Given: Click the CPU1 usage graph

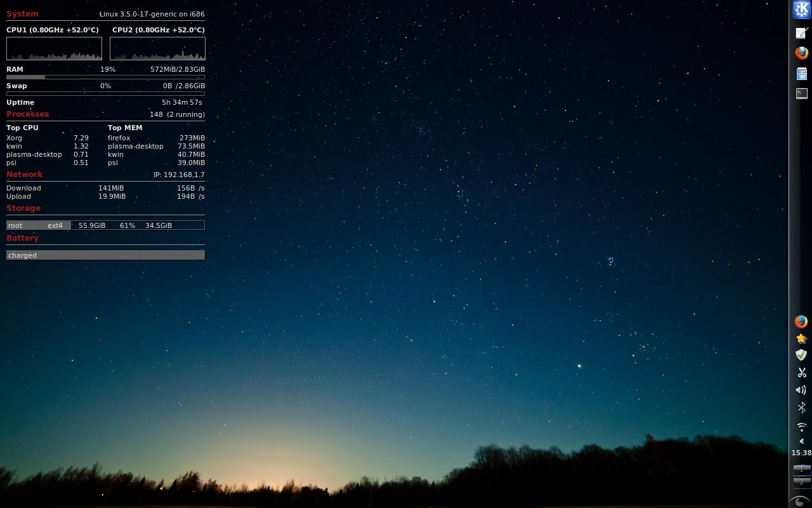Looking at the screenshot, I should [54, 49].
